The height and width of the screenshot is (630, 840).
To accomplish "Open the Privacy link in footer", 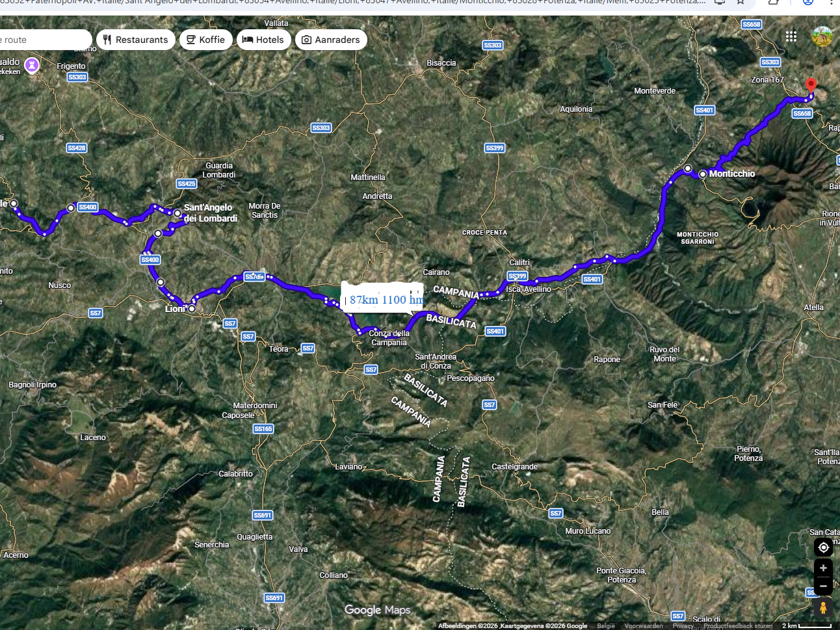I will (682, 626).
